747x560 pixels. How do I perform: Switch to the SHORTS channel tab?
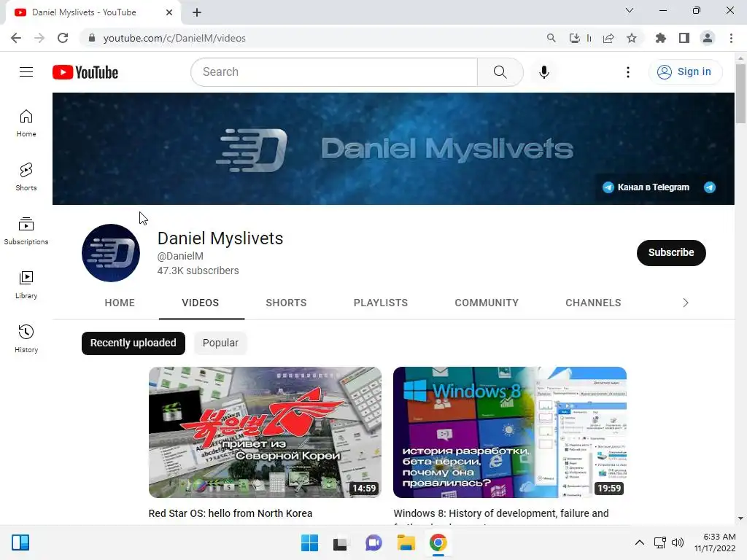tap(286, 303)
